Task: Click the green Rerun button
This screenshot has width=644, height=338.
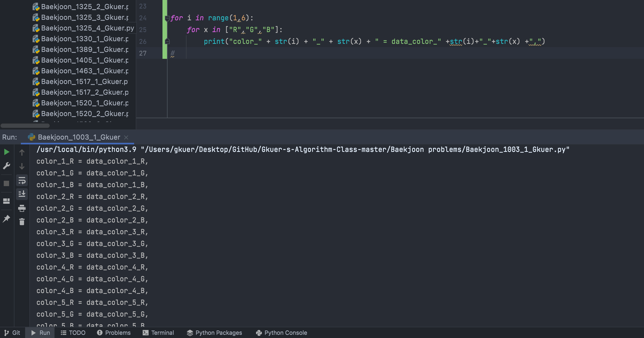Action: (7, 152)
